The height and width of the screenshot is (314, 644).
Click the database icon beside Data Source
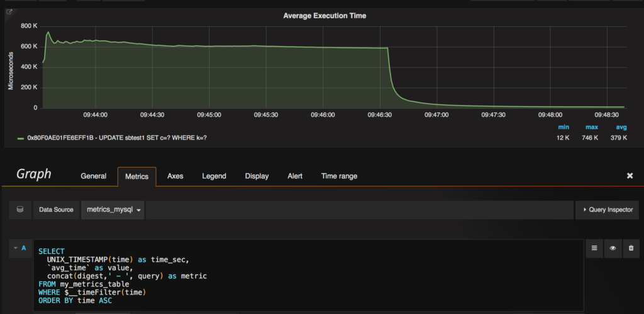pos(19,210)
